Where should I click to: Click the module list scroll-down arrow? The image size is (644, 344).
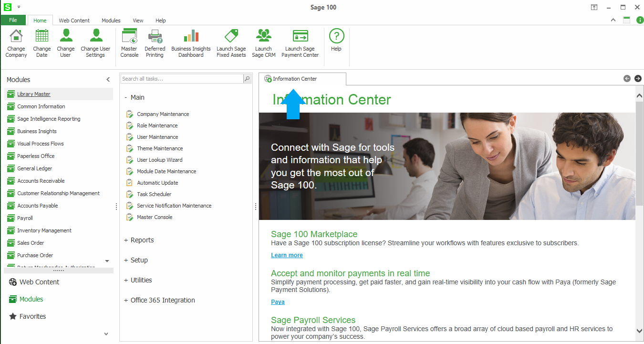coord(107,261)
